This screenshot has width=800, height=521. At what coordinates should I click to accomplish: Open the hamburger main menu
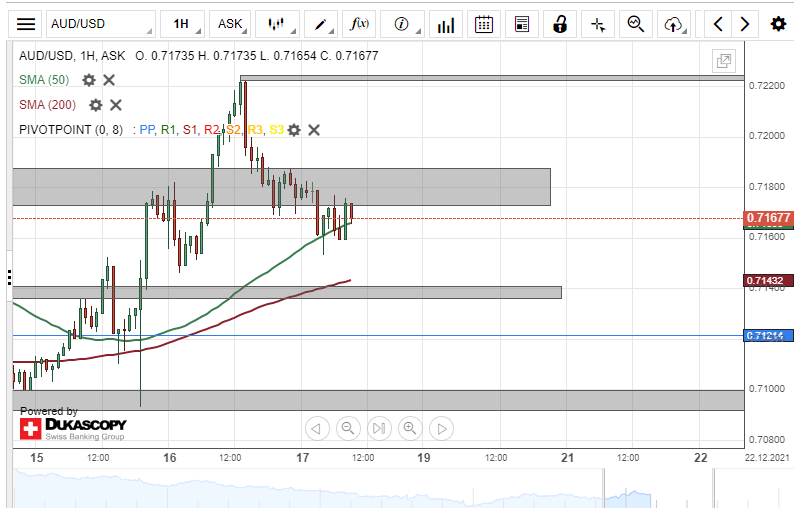click(x=26, y=24)
